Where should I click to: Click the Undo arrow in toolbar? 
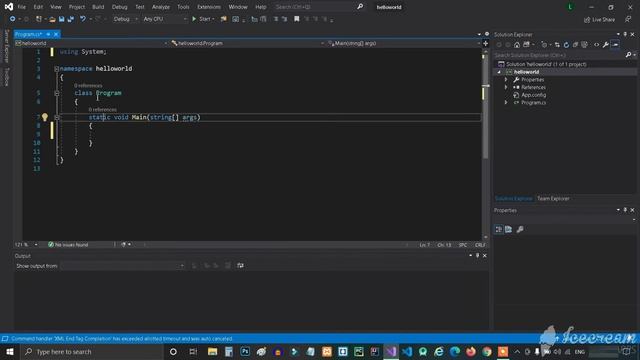pyautogui.click(x=83, y=19)
